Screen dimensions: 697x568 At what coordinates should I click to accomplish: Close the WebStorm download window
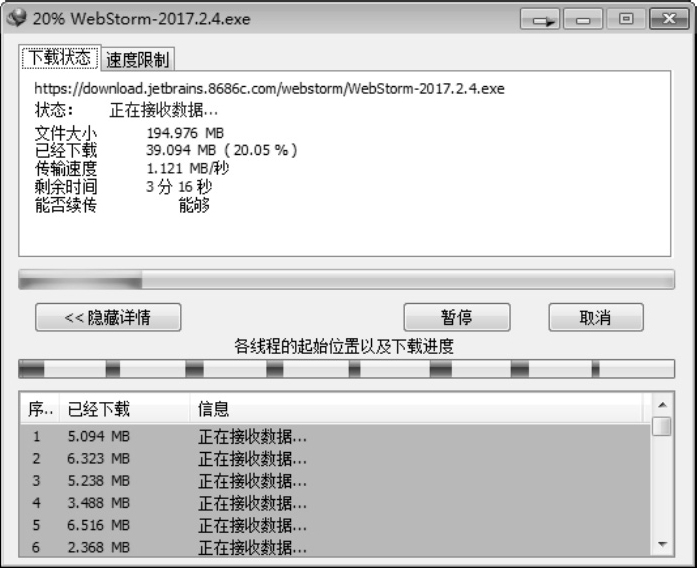[x=662, y=19]
